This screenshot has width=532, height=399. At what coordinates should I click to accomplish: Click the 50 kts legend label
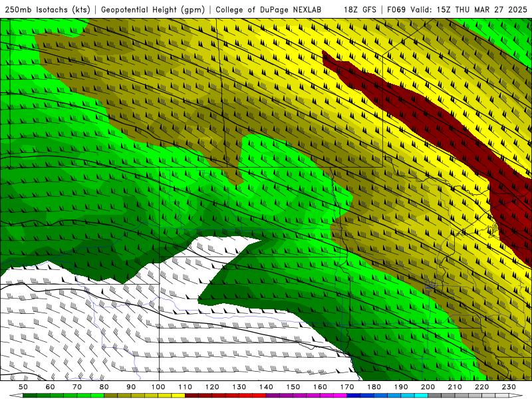(23, 387)
